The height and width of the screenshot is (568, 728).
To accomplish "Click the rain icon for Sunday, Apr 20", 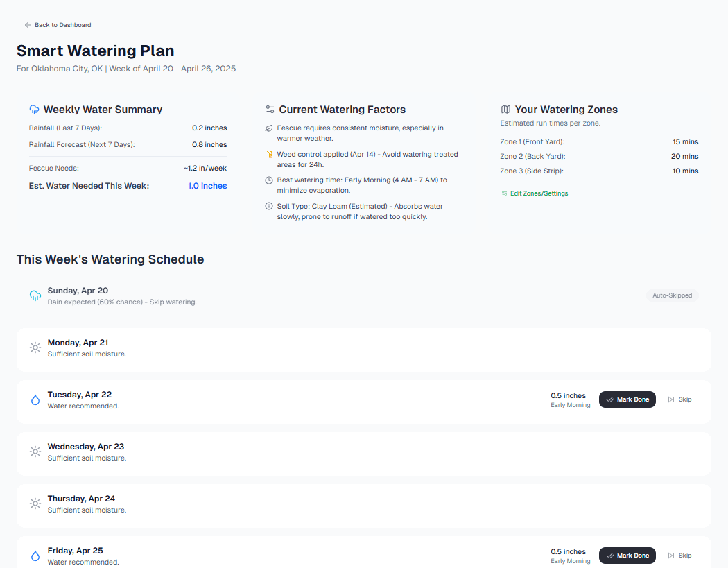I will tap(35, 296).
